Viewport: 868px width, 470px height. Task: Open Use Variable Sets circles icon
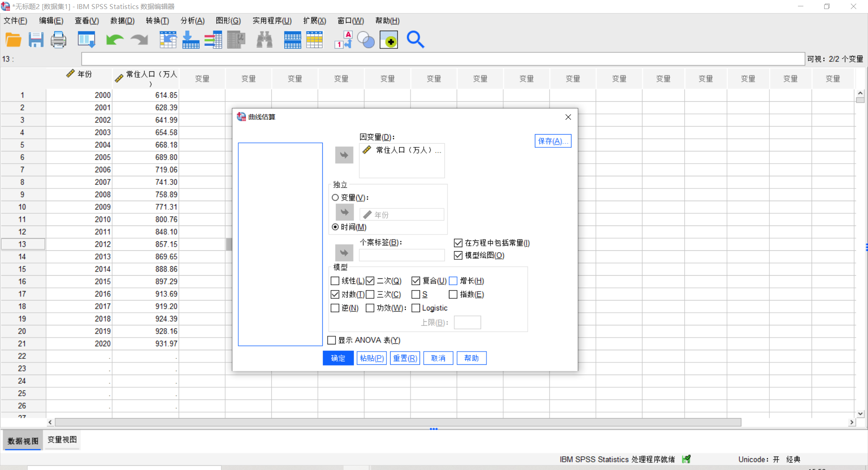366,40
